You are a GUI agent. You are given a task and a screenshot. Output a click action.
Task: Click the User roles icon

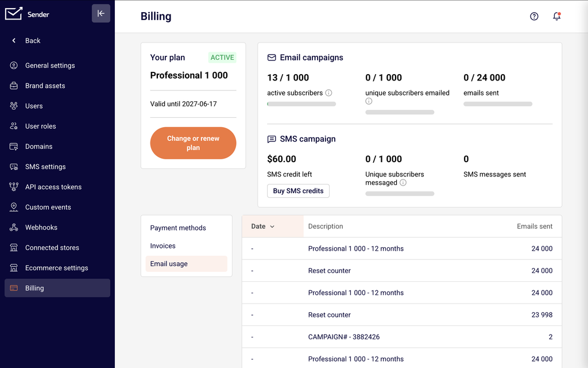pyautogui.click(x=14, y=126)
